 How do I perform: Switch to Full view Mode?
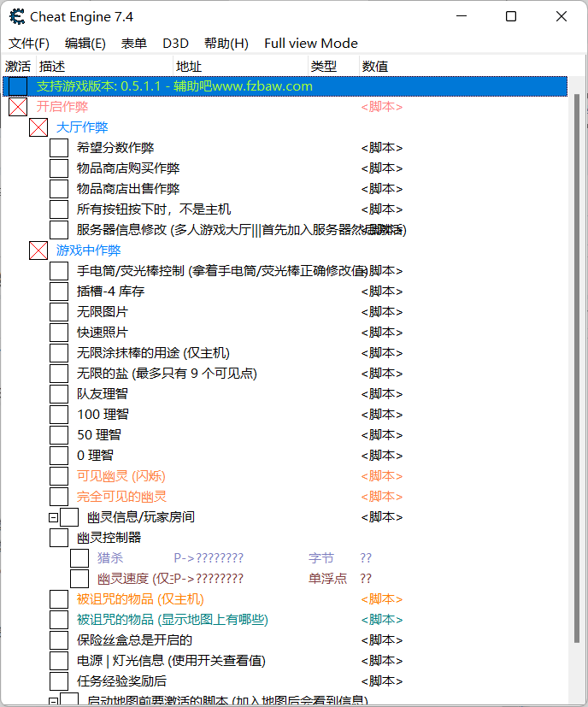point(311,44)
